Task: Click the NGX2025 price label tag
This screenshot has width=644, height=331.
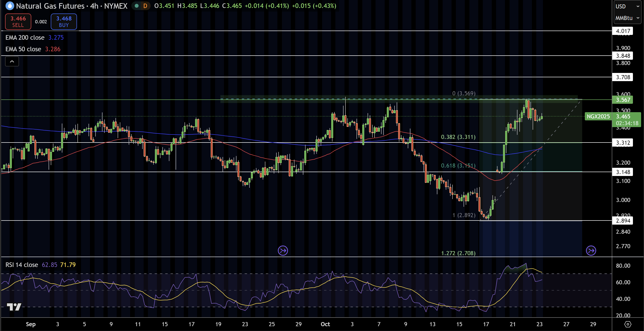Action: point(598,116)
